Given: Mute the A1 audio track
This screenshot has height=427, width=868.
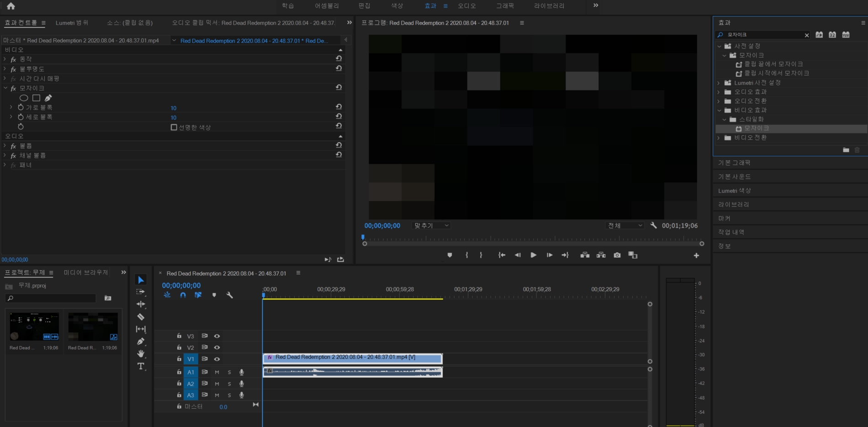Looking at the screenshot, I should [217, 372].
